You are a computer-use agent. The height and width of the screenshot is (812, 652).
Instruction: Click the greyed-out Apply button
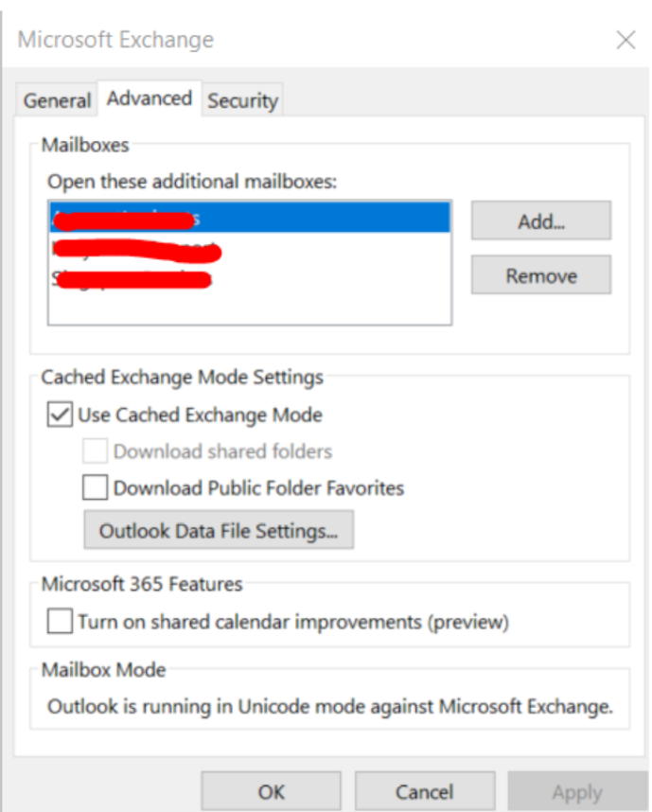(x=576, y=791)
